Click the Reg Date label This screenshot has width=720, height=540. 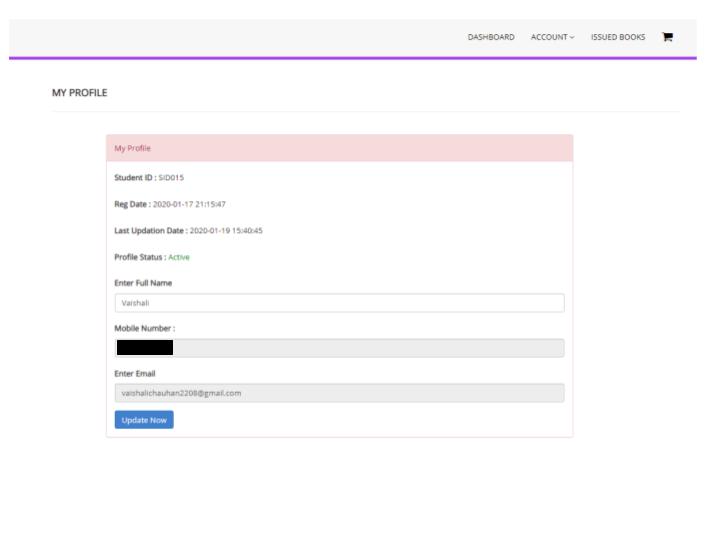pyautogui.click(x=132, y=204)
